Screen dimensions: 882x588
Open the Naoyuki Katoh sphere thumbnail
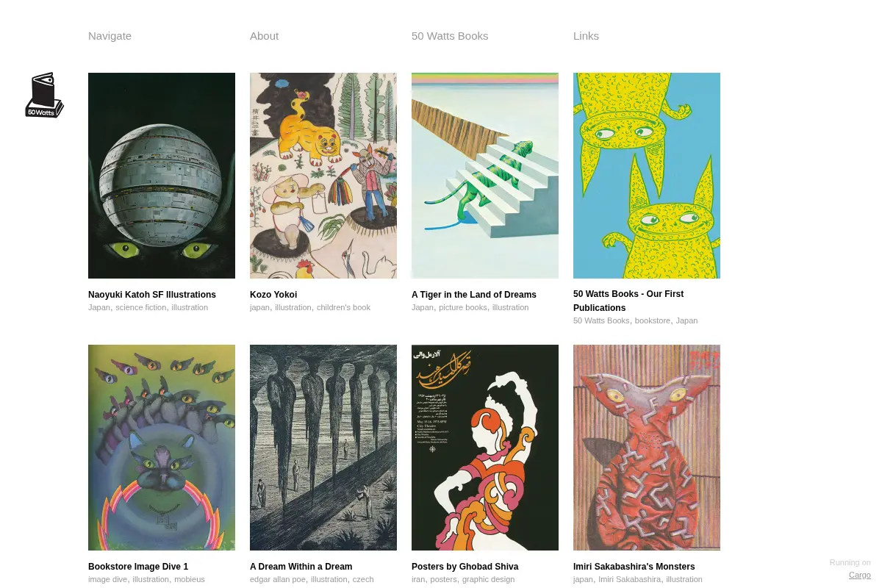pyautogui.click(x=162, y=176)
